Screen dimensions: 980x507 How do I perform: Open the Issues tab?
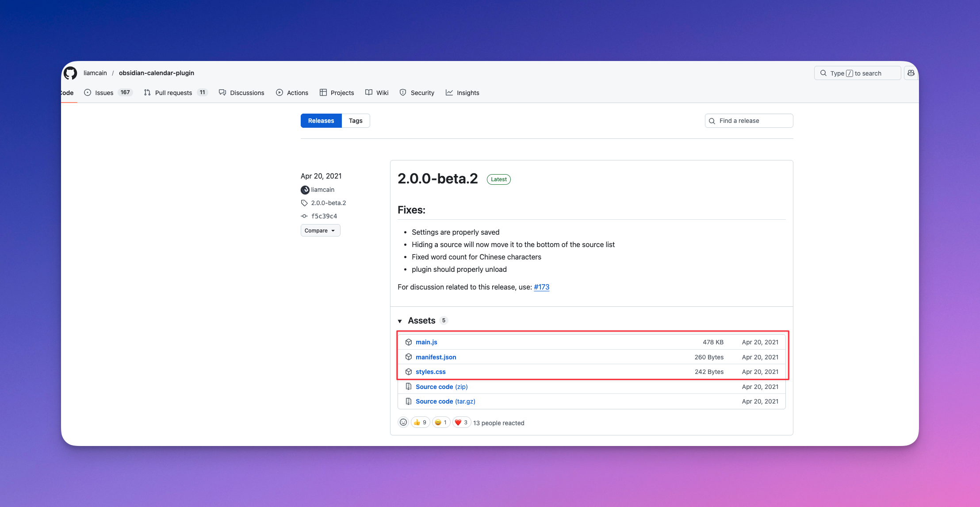(104, 93)
